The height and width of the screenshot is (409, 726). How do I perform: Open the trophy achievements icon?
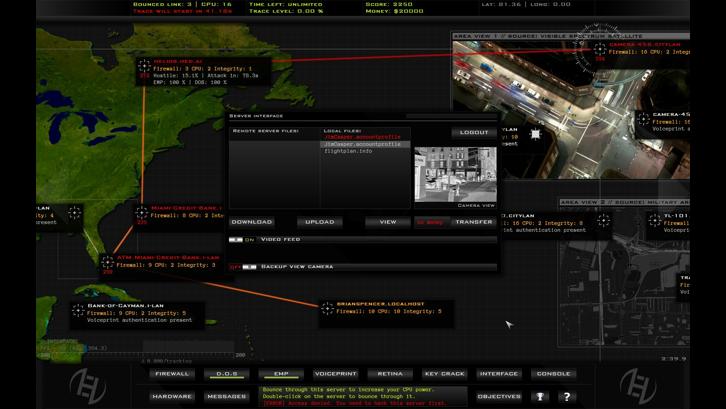pos(541,396)
